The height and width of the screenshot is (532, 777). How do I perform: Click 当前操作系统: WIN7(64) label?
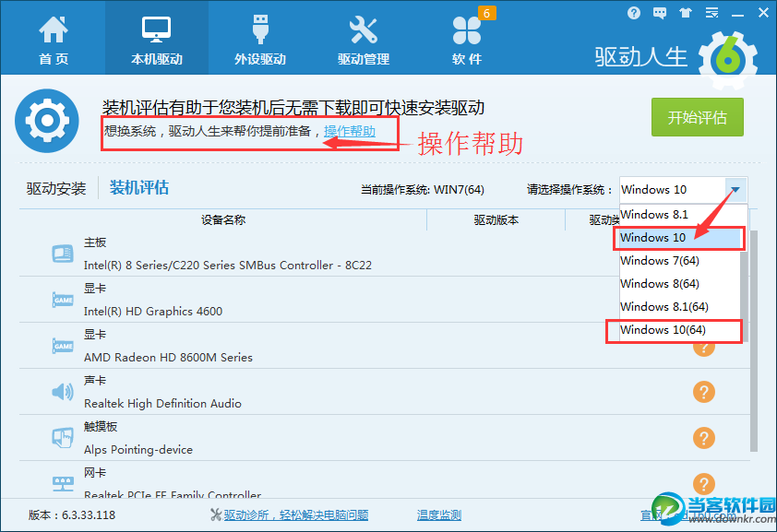click(423, 190)
